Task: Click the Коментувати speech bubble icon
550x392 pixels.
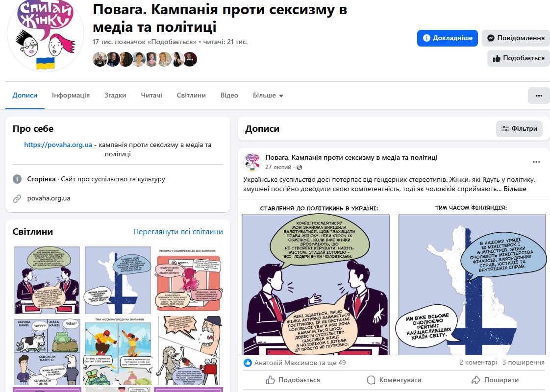Action: (x=371, y=380)
